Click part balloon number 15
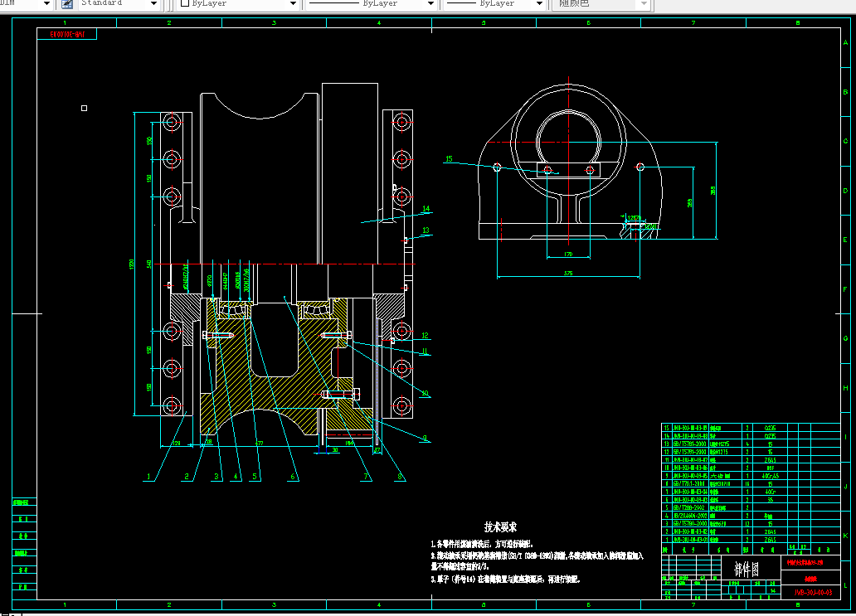 coord(449,159)
